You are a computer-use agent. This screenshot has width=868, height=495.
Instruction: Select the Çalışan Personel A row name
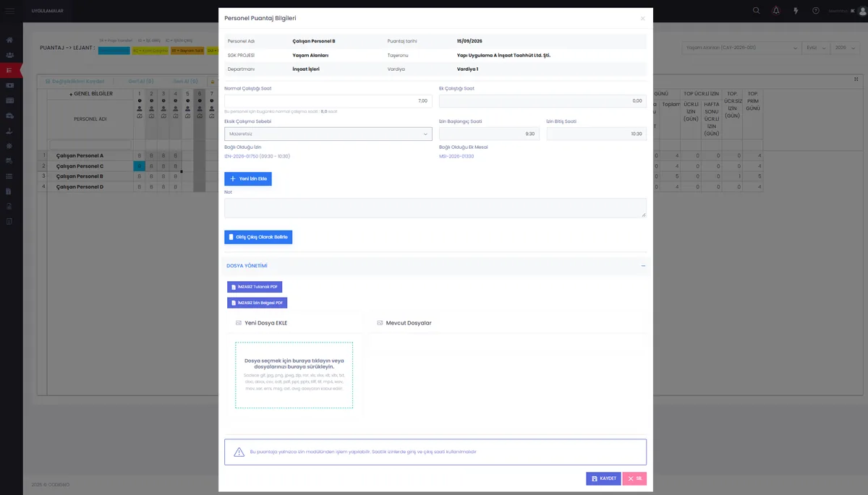[x=80, y=156]
